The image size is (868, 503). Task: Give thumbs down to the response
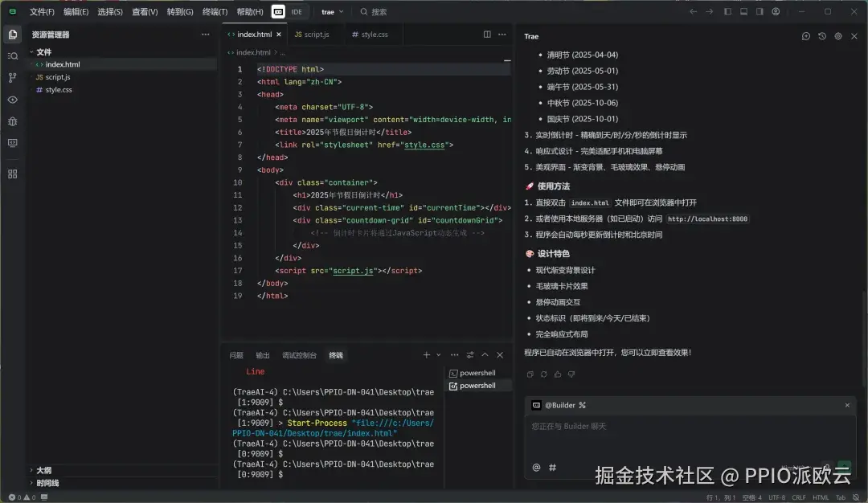click(571, 374)
